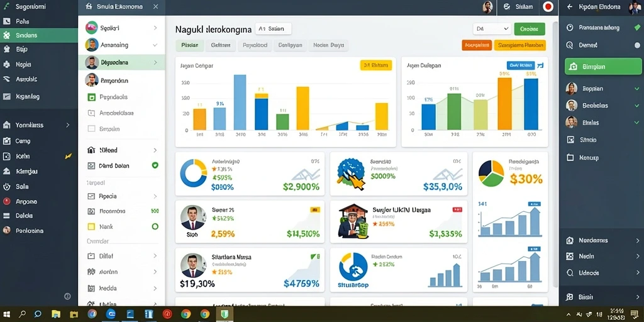The image size is (644, 322).
Task: Click the Solia power icon
Action: pos(6,186)
